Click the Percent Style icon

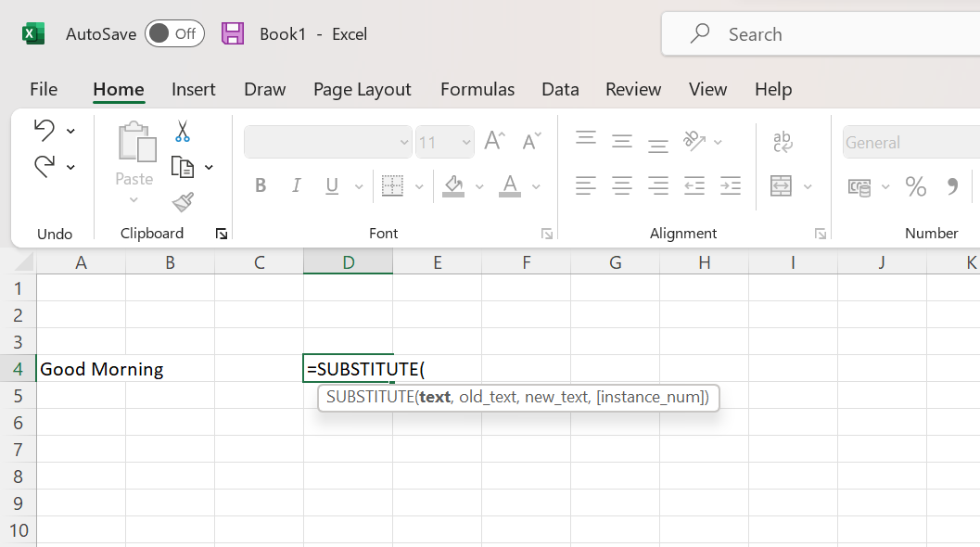tap(916, 185)
